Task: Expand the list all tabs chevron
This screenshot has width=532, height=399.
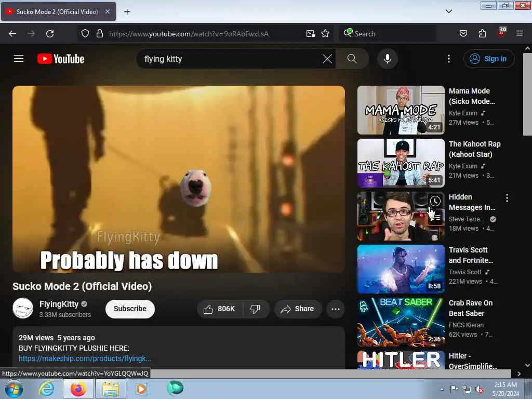Action: pos(448,11)
